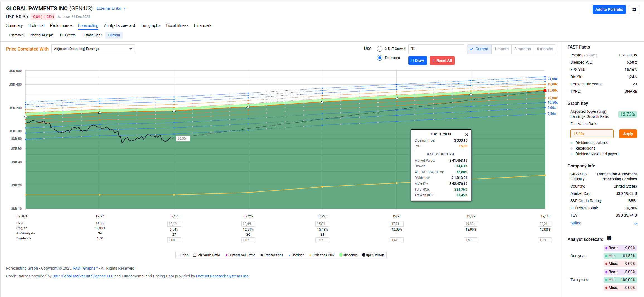Select the Estimates radio button
This screenshot has width=644, height=297.
379,58
